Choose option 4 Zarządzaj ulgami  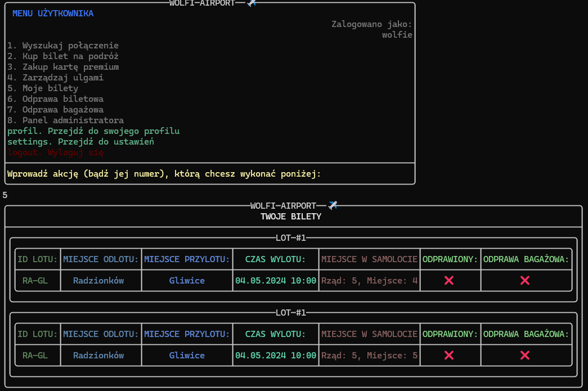(56, 78)
